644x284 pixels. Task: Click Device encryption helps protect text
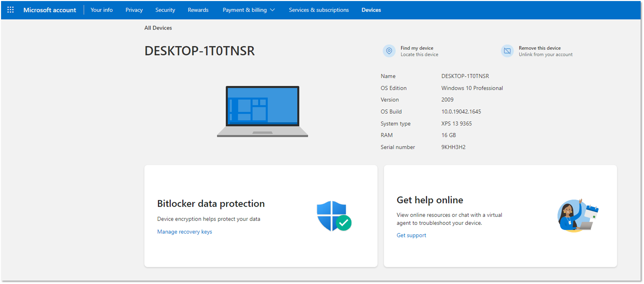coord(209,219)
